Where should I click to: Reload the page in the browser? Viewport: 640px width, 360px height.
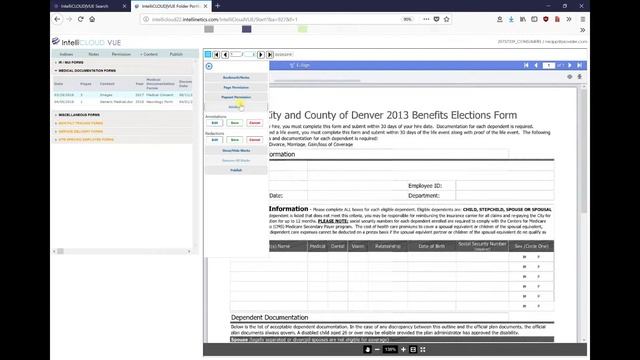pos(80,19)
